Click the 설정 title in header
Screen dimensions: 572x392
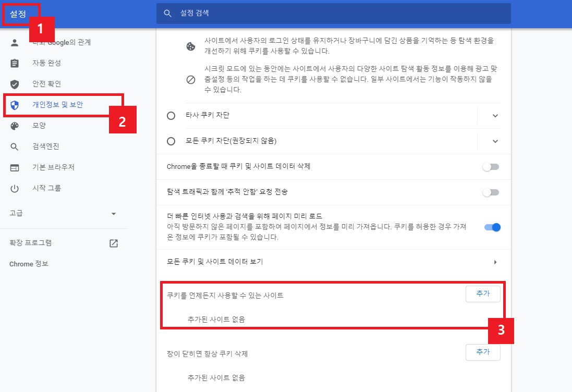click(18, 14)
